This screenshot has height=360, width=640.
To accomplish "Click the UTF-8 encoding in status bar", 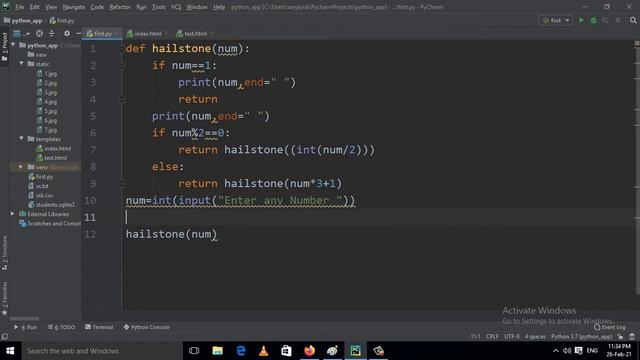I will [x=512, y=336].
